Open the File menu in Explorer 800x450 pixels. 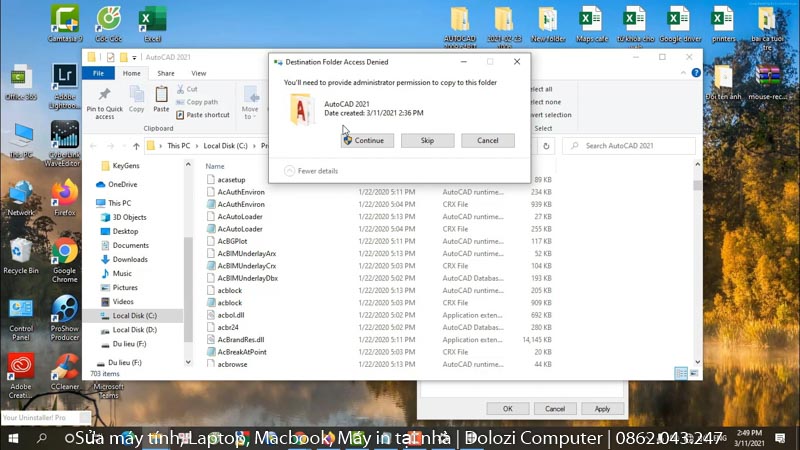[97, 73]
